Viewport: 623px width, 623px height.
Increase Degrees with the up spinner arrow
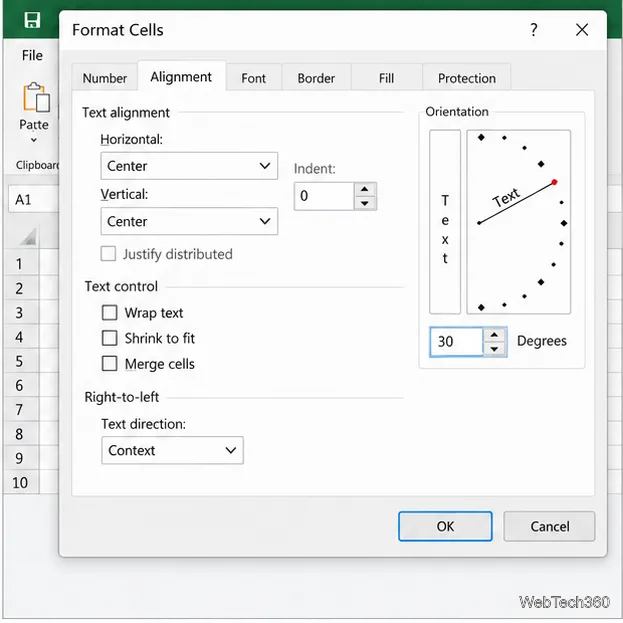[494, 335]
